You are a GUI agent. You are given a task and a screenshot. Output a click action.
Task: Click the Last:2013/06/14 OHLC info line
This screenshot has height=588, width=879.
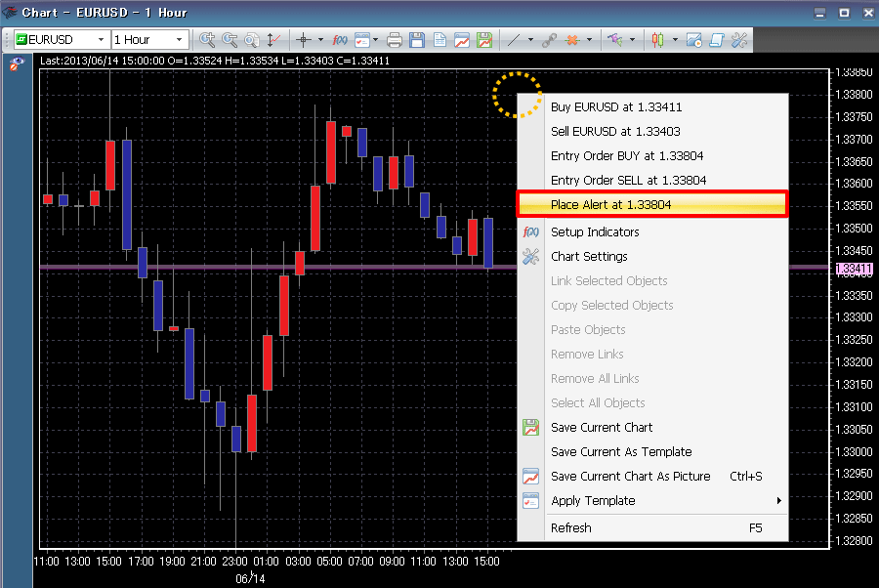(x=214, y=61)
